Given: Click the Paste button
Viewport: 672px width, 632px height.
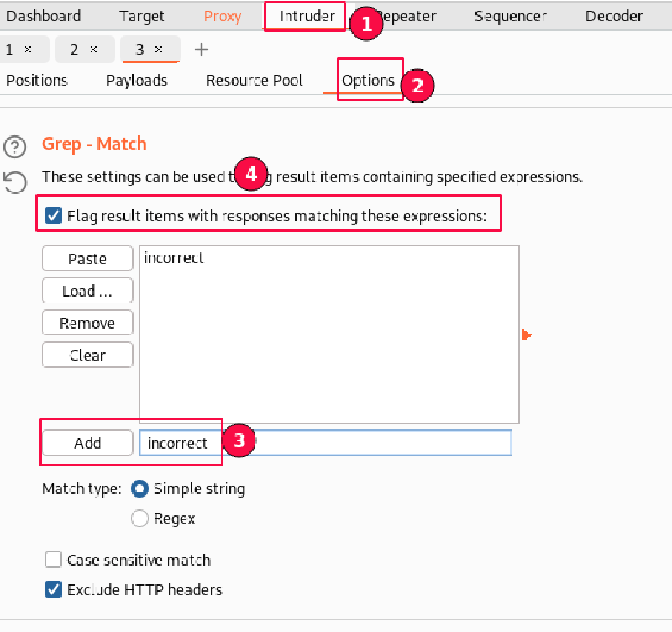Looking at the screenshot, I should pos(87,259).
